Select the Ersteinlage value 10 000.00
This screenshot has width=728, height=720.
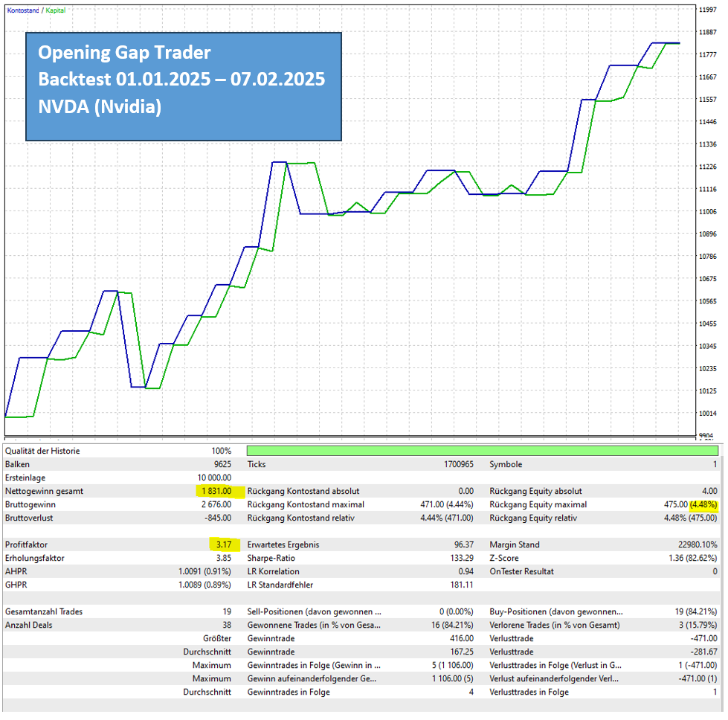pyautogui.click(x=214, y=478)
